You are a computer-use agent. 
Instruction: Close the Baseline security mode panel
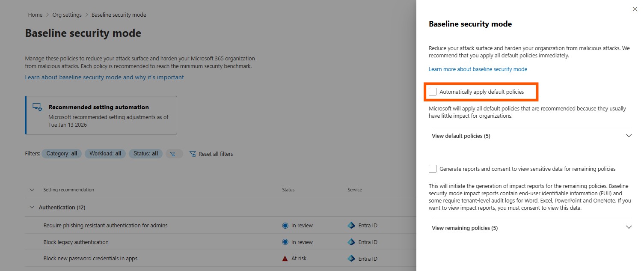pyautogui.click(x=635, y=9)
